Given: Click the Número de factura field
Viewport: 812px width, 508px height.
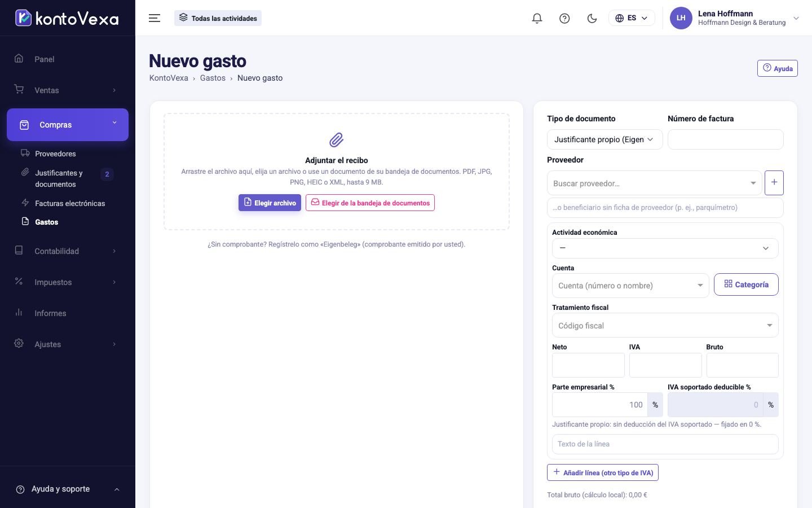Looking at the screenshot, I should [x=725, y=139].
